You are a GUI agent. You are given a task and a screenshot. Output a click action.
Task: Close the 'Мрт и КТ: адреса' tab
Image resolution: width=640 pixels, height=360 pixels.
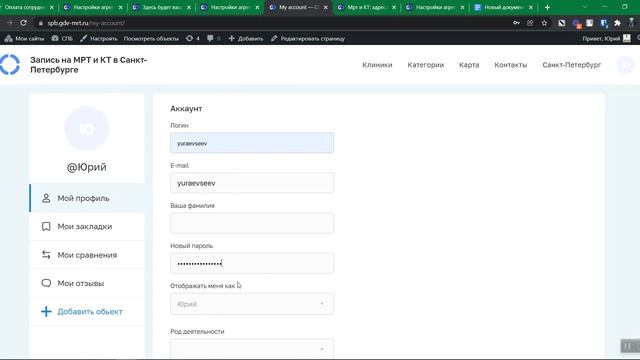pos(394,7)
